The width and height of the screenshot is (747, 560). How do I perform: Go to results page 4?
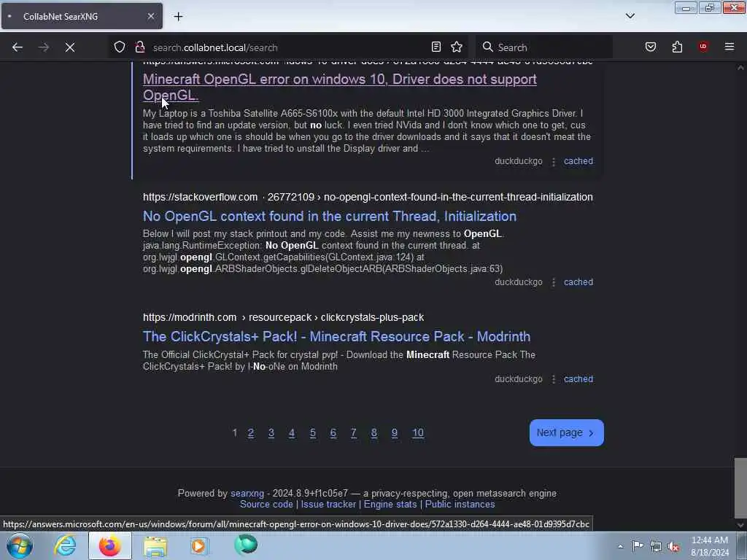click(292, 433)
